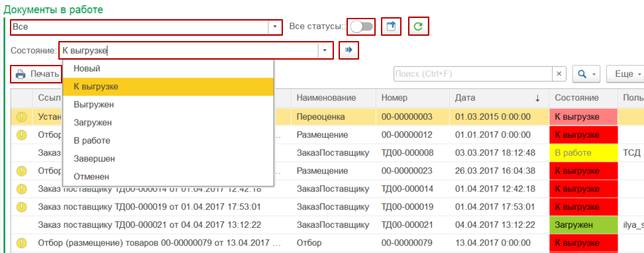Image resolution: width=644 pixels, height=253 pixels.
Task: Click the date 01.04.2017 17:53:01
Action: [x=499, y=207]
